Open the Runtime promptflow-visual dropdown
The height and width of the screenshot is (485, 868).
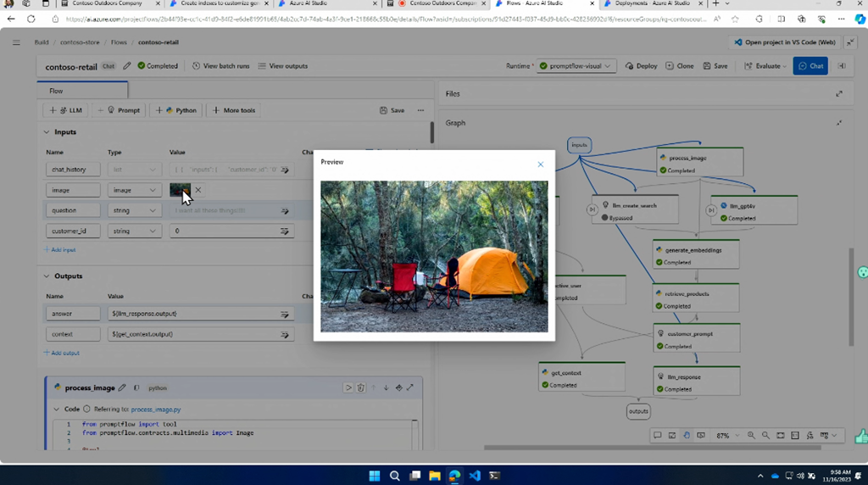(575, 66)
